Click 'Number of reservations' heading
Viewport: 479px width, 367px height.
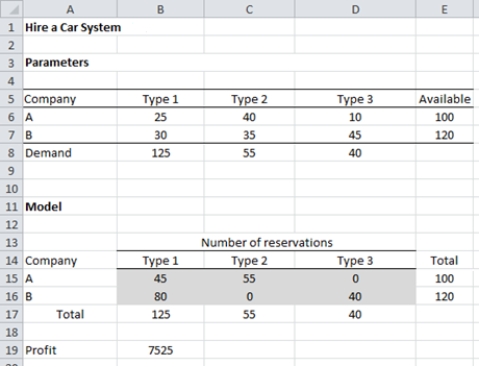[x=267, y=243]
